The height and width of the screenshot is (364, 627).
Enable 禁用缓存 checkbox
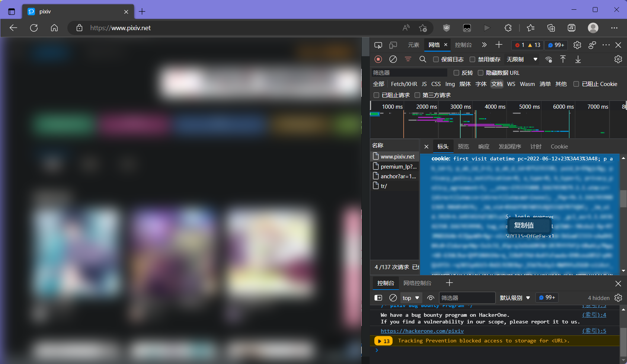tap(473, 60)
